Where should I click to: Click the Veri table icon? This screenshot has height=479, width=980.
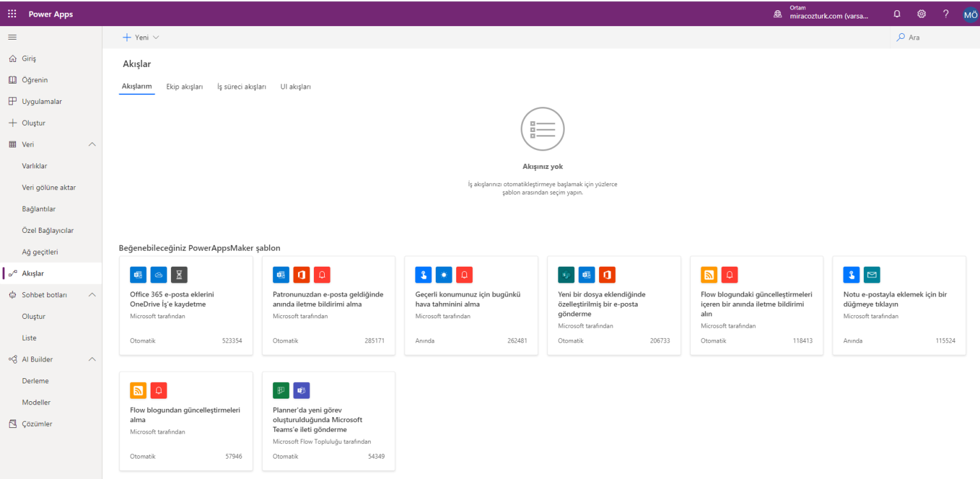click(12, 144)
